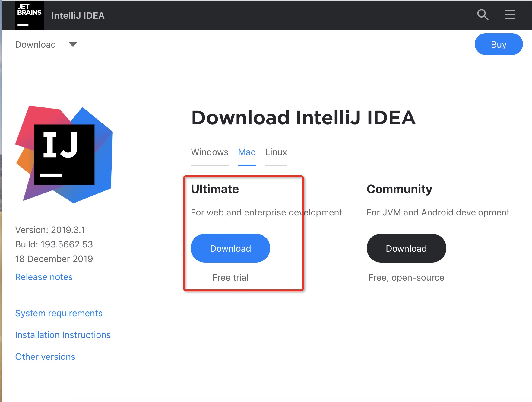This screenshot has width=532, height=402.
Task: Click the 'Free, open-source' text
Action: tap(406, 278)
